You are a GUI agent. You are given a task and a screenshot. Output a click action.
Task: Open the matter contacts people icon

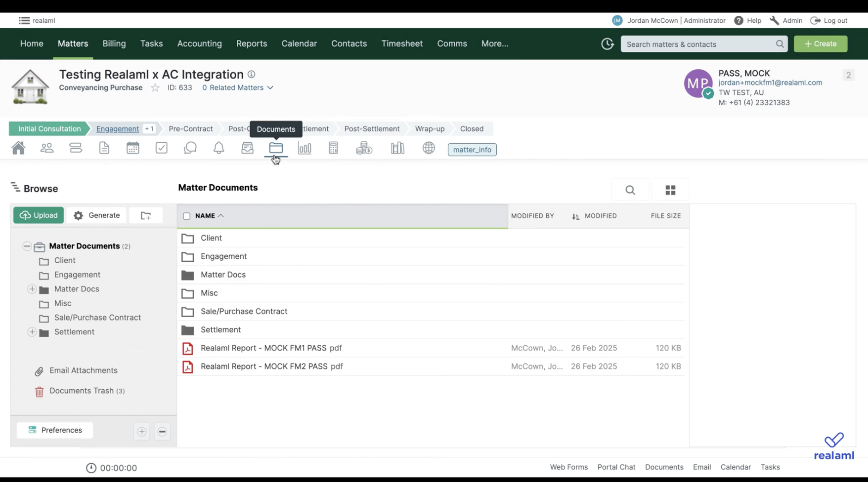(x=47, y=148)
